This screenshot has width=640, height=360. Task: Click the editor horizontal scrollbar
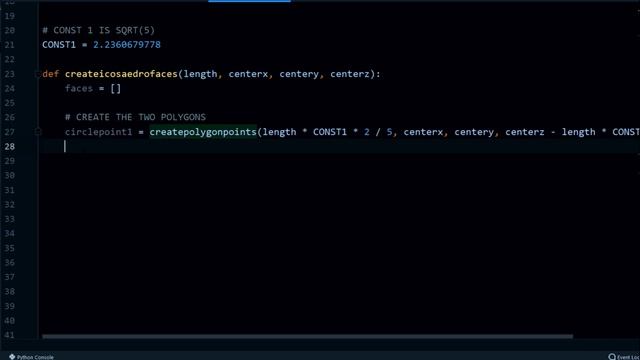(x=307, y=337)
